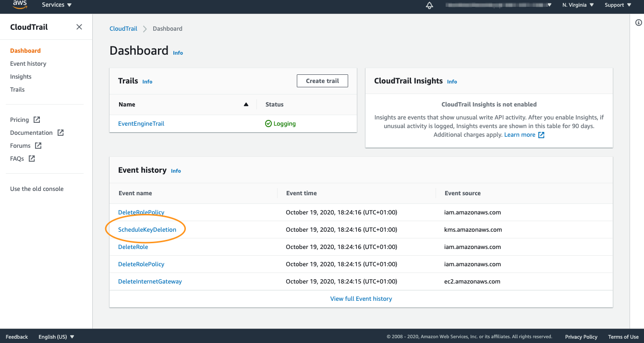Image resolution: width=644 pixels, height=343 pixels.
Task: Click external link icon beside Forums
Action: [38, 145]
